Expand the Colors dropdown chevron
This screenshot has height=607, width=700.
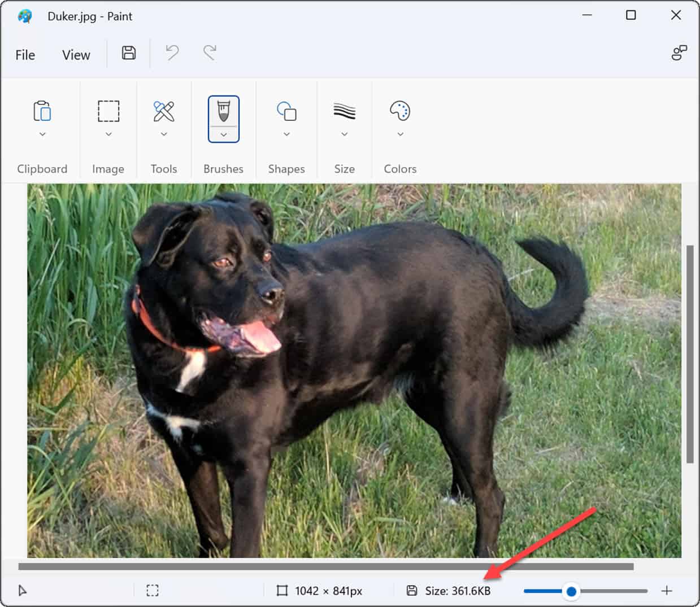click(x=400, y=134)
